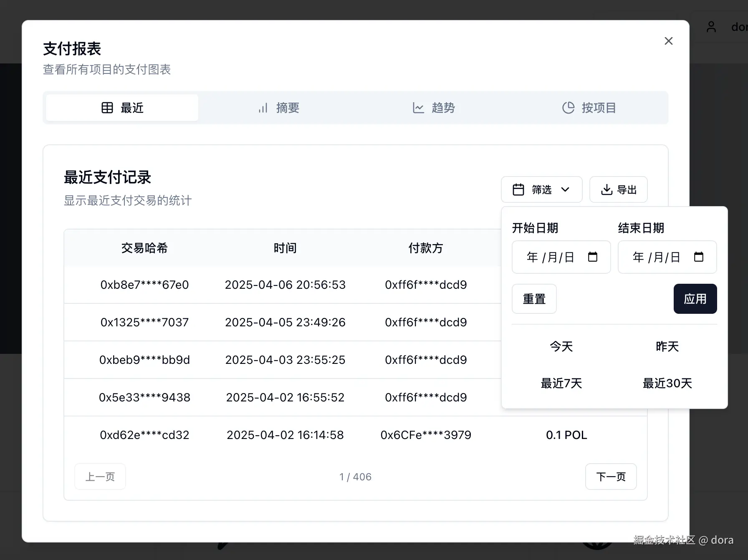Viewport: 748px width, 560px height.
Task: Open the end date calendar picker icon
Action: [700, 257]
